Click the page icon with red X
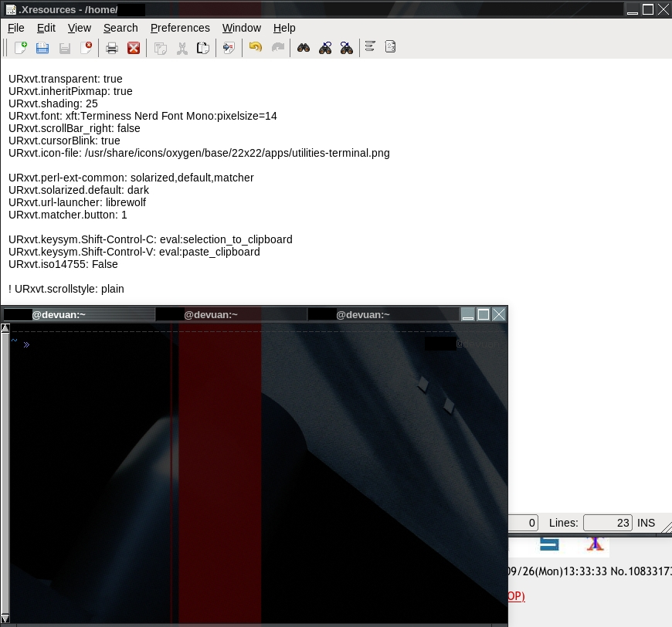Viewport: 672px width, 627px height. [87, 48]
